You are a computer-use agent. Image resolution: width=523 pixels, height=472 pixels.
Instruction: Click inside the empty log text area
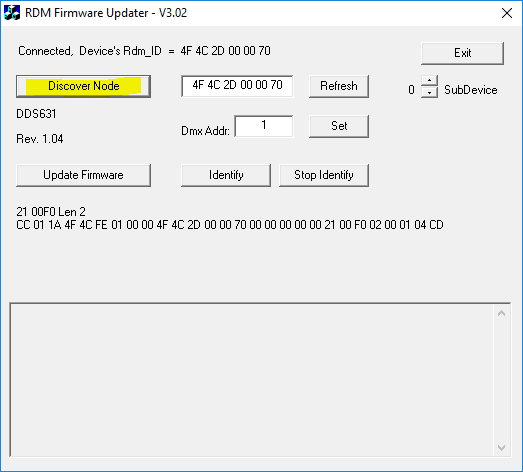pyautogui.click(x=252, y=380)
